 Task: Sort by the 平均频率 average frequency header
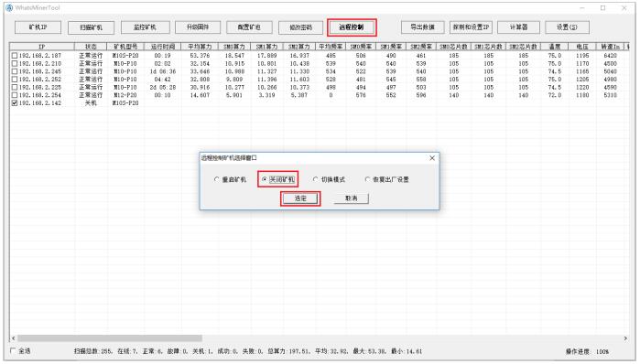pyautogui.click(x=331, y=47)
